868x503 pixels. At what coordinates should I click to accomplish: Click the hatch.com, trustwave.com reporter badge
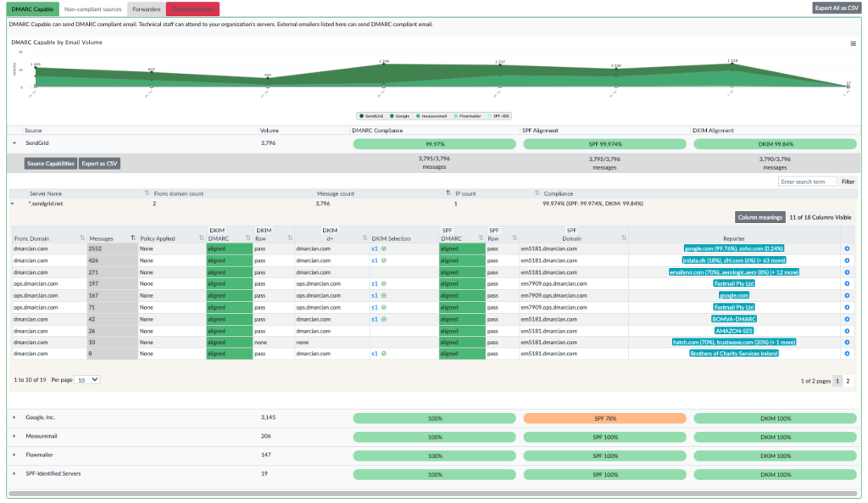pyautogui.click(x=734, y=343)
